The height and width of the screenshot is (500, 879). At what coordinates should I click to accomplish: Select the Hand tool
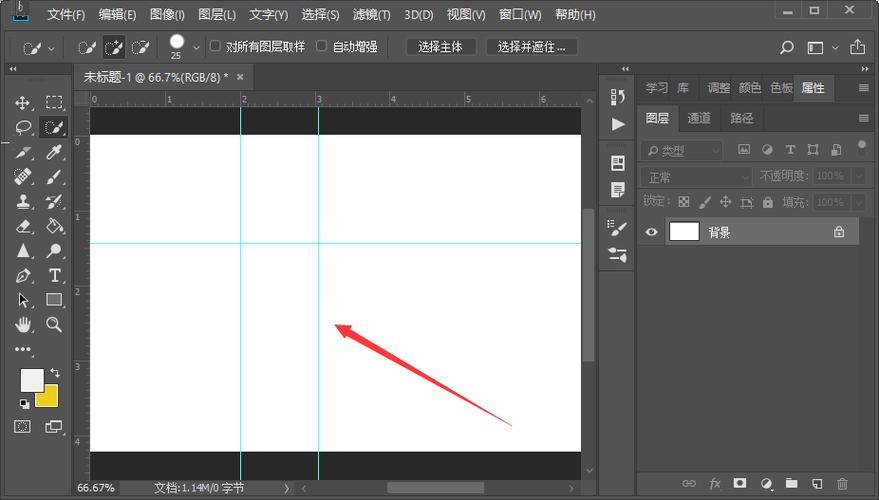point(22,324)
